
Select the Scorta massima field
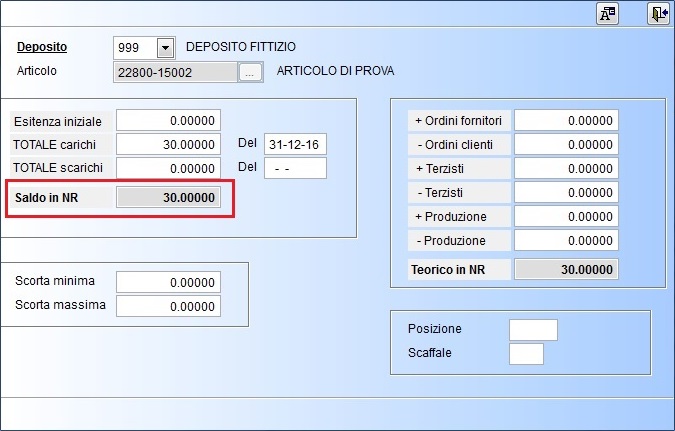click(168, 306)
